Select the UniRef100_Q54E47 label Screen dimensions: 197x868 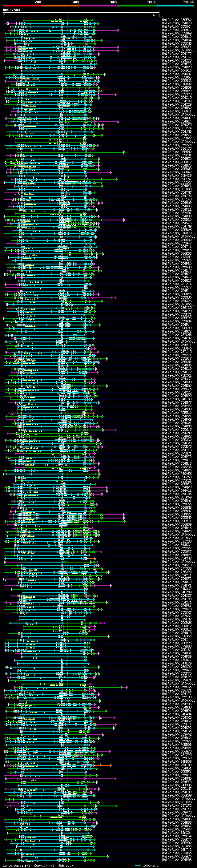coord(176,271)
